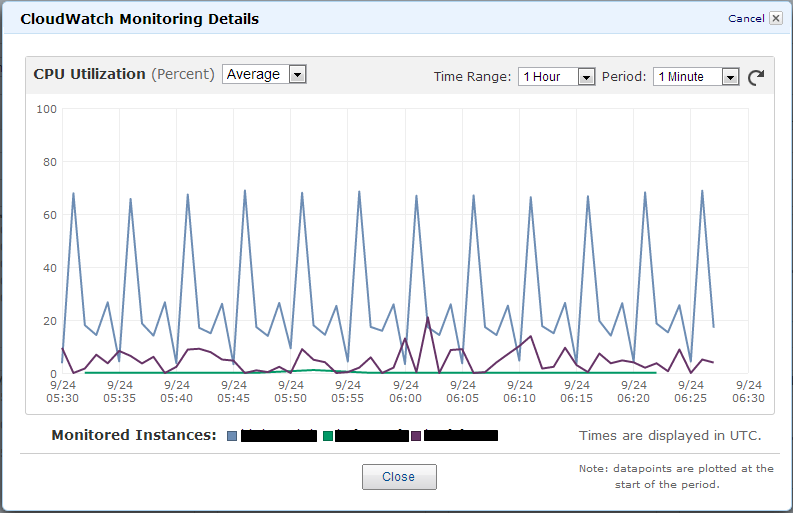Close dialog with the X icon
793x513 pixels.
pos(775,18)
